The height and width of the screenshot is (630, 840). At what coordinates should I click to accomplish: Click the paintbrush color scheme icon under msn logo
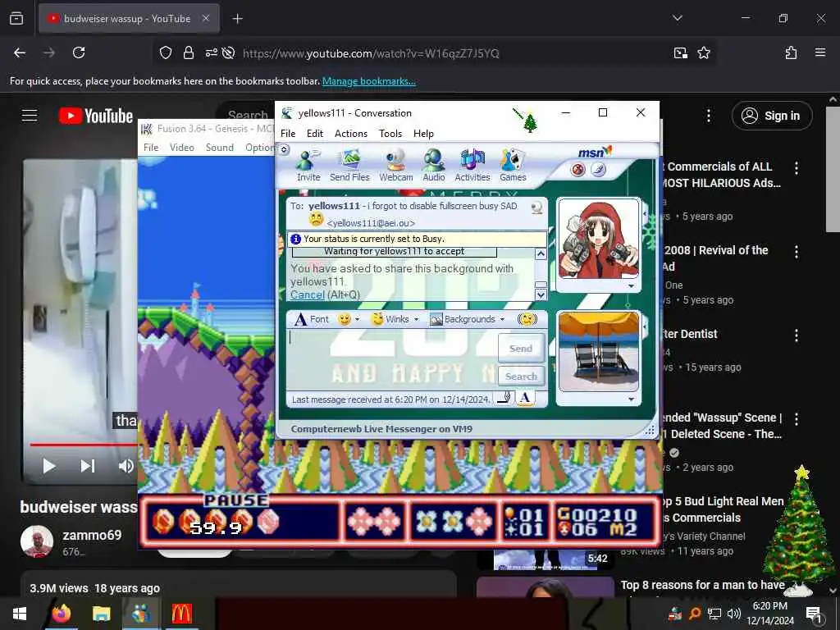tap(598, 170)
